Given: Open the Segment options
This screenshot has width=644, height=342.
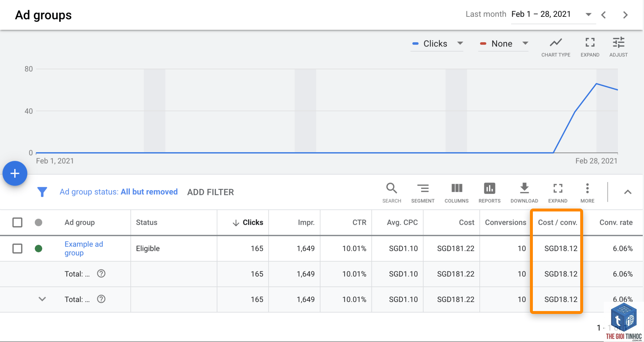Looking at the screenshot, I should coord(423,192).
